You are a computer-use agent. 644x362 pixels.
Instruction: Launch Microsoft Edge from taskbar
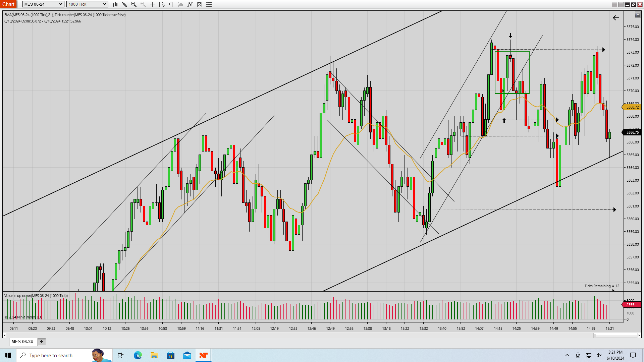tap(138, 355)
